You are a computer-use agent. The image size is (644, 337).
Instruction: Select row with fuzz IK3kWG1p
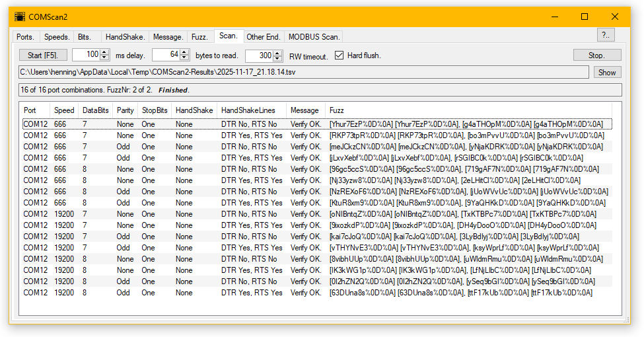coord(317,270)
